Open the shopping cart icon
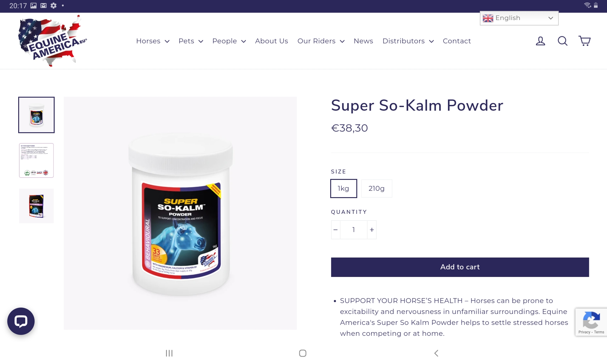607x364 pixels. pyautogui.click(x=585, y=41)
